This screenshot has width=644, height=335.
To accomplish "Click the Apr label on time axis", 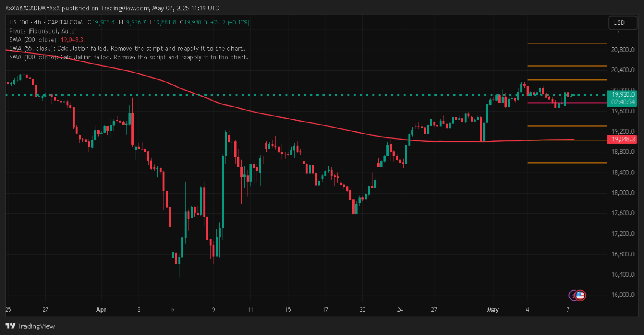I will click(x=101, y=309).
